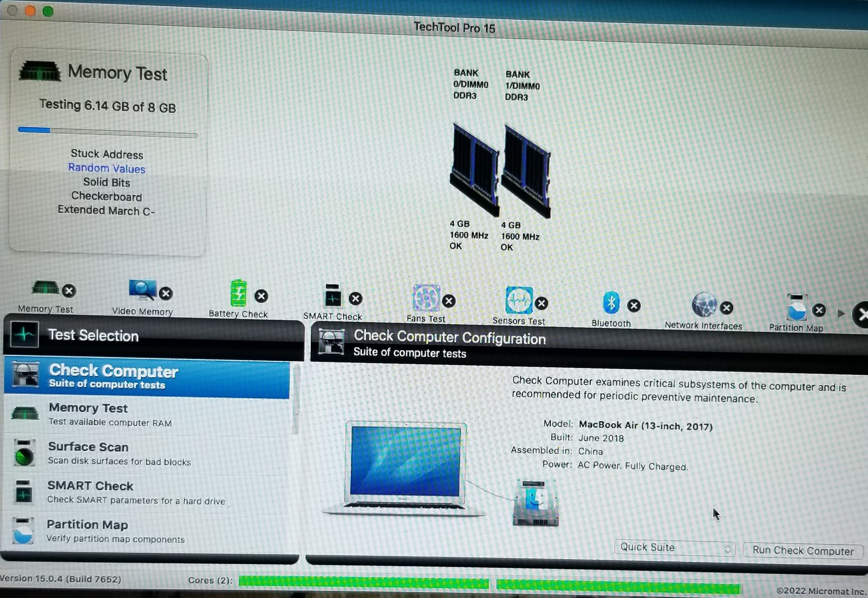The height and width of the screenshot is (598, 868).
Task: Click the Fans Test icon
Action: click(x=426, y=298)
